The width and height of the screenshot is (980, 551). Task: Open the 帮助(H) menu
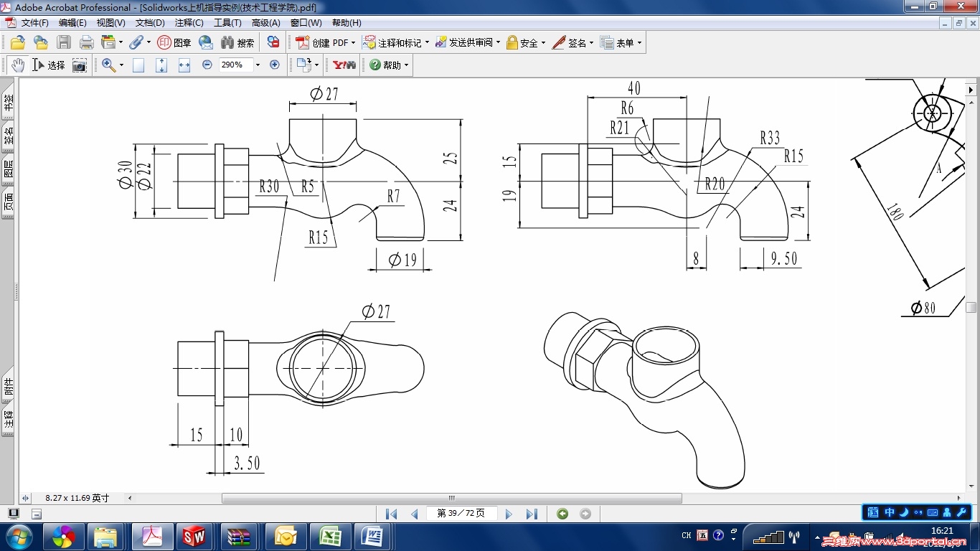347,23
